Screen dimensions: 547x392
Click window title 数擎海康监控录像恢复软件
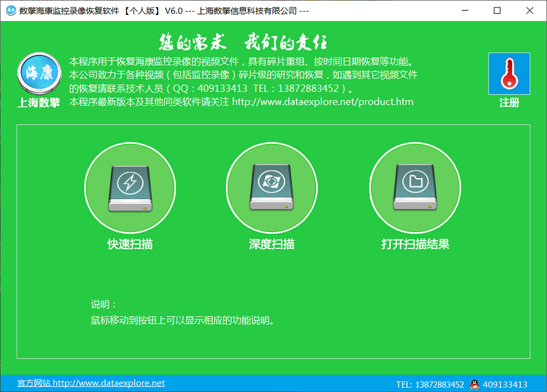click(164, 11)
